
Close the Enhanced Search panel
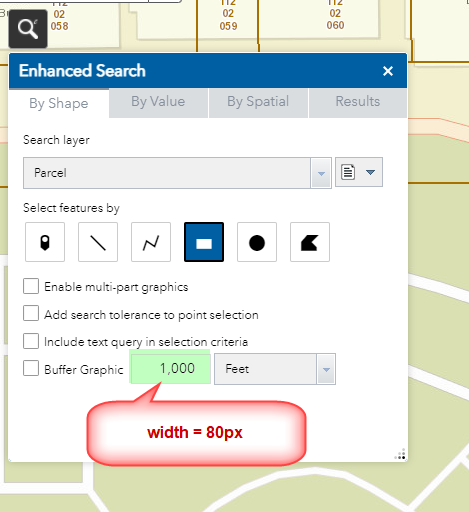pos(388,71)
